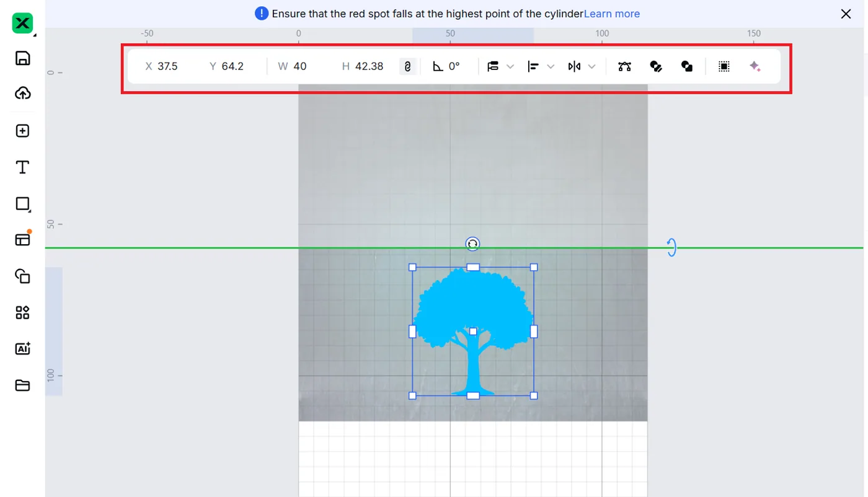Click the rotate handle above the tree
Screen dimensions: 868x497
[472, 244]
